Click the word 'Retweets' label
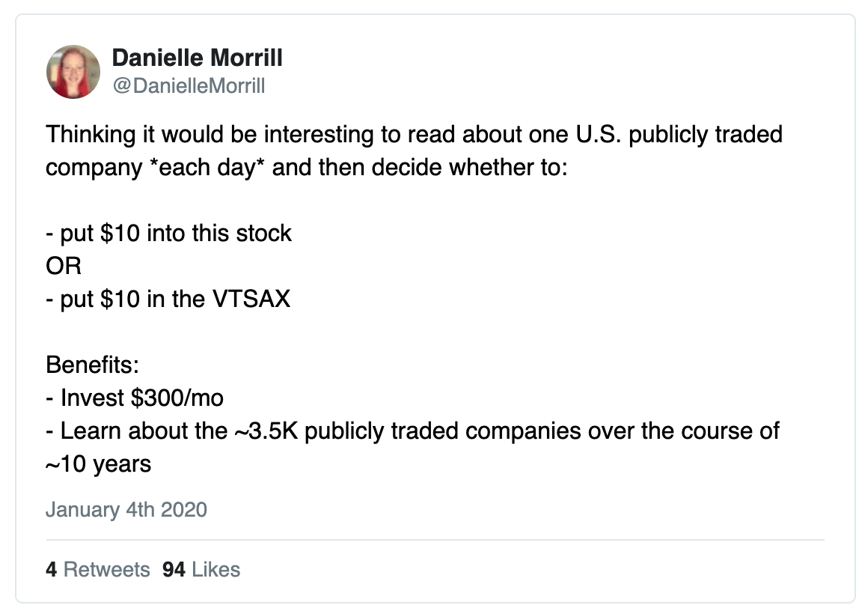This screenshot has width=868, height=614. (107, 569)
